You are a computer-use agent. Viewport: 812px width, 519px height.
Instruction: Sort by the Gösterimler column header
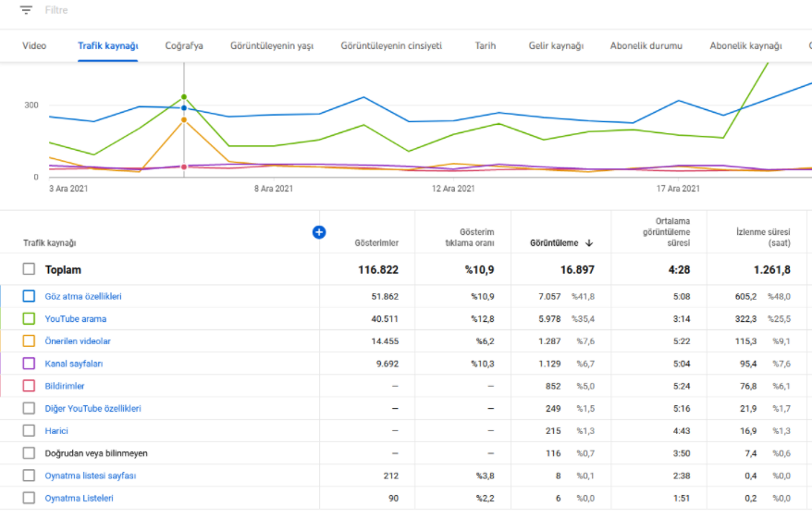pyautogui.click(x=376, y=243)
